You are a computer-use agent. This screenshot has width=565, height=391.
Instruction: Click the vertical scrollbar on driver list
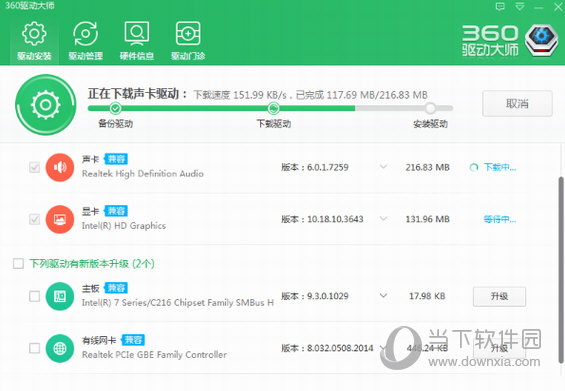tap(561, 270)
